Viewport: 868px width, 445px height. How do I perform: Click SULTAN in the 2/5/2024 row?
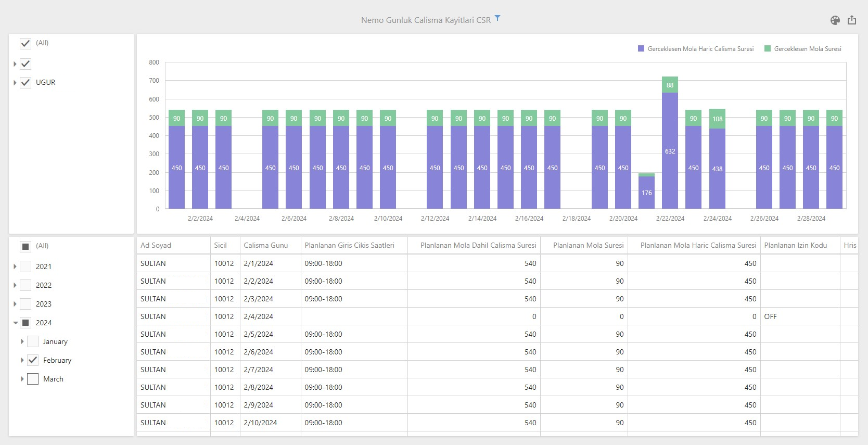tap(173, 334)
